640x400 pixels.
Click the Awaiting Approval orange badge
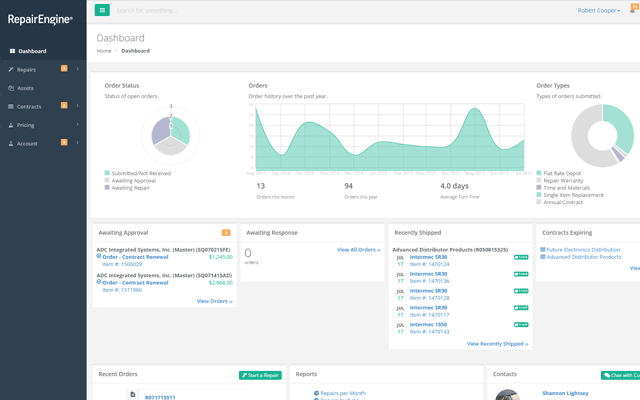(x=226, y=233)
